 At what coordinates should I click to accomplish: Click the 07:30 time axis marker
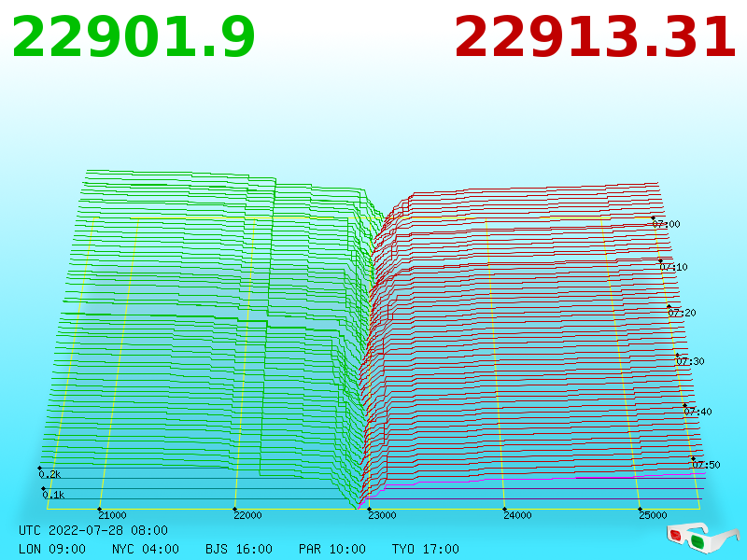point(690,361)
